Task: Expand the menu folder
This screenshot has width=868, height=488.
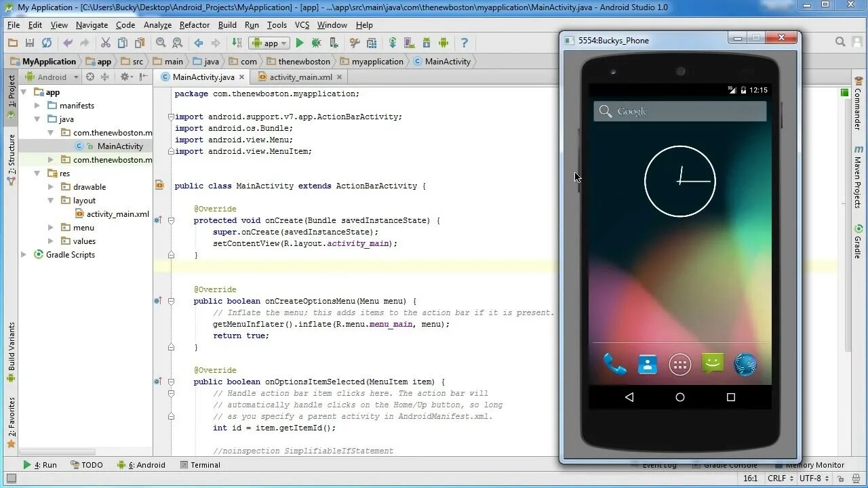Action: tap(51, 228)
